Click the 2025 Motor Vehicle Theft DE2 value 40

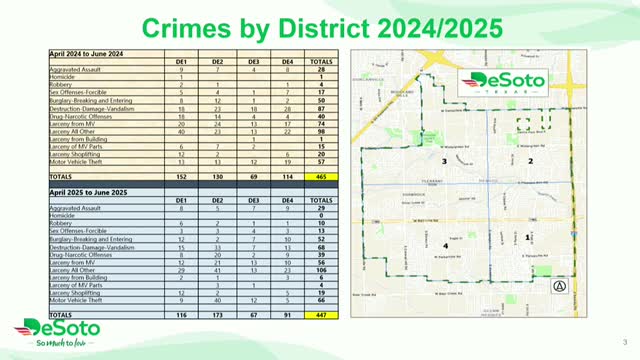218,300
